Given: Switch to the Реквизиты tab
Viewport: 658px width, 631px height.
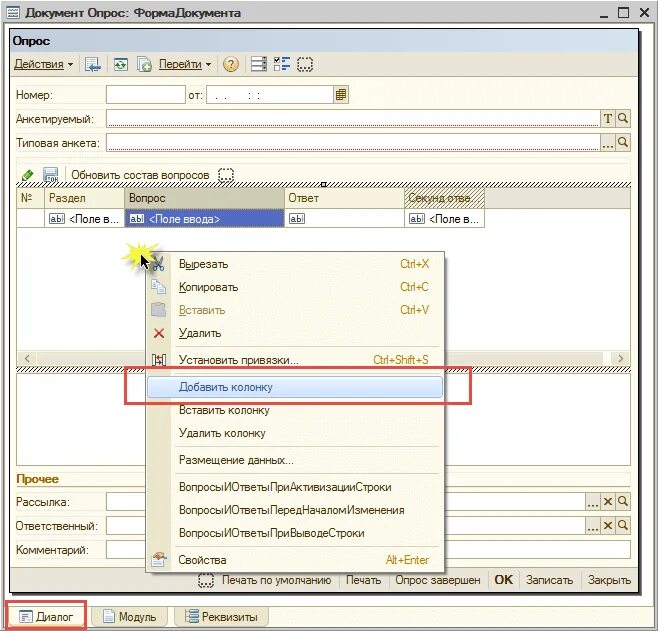Looking at the screenshot, I should click(x=222, y=617).
